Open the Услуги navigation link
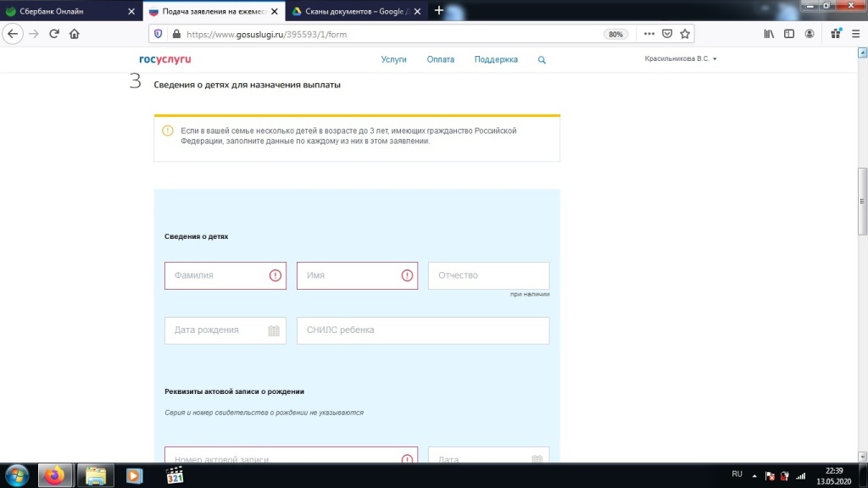This screenshot has width=868, height=488. pos(393,60)
